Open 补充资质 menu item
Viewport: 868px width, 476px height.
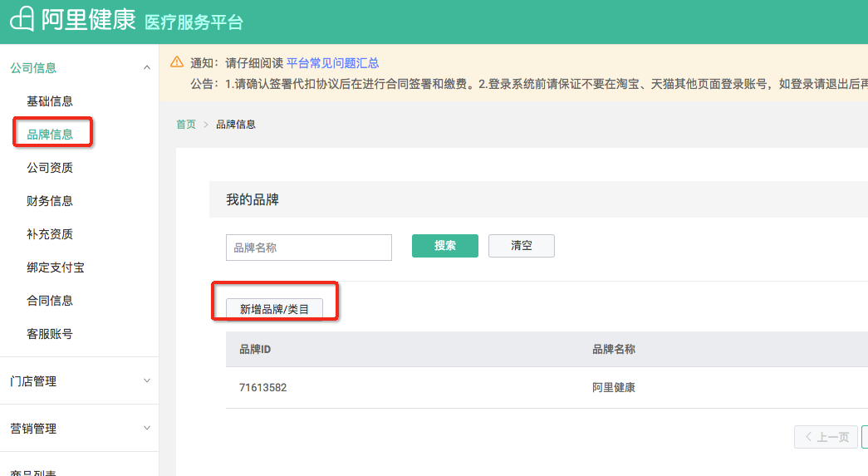(50, 234)
